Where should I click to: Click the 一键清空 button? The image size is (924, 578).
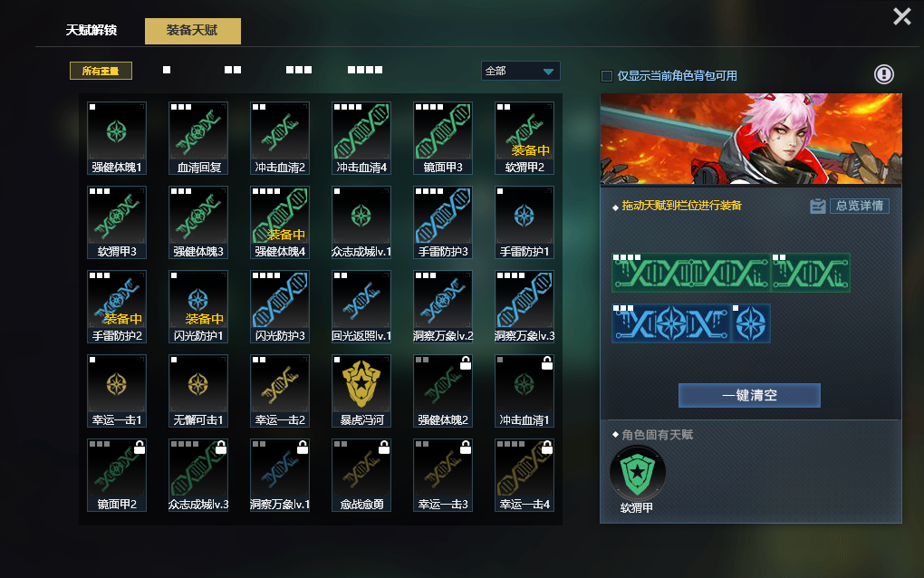(x=749, y=395)
